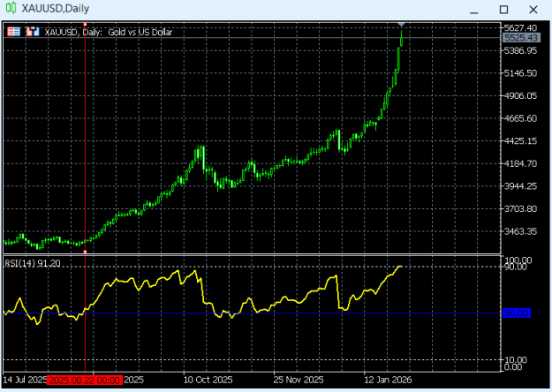Click the candlestick chart window icon
The image size is (552, 392).
(11, 8)
